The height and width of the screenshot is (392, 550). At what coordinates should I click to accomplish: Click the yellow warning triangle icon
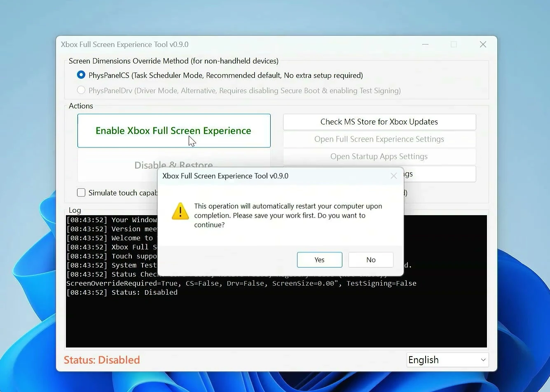[x=180, y=211]
